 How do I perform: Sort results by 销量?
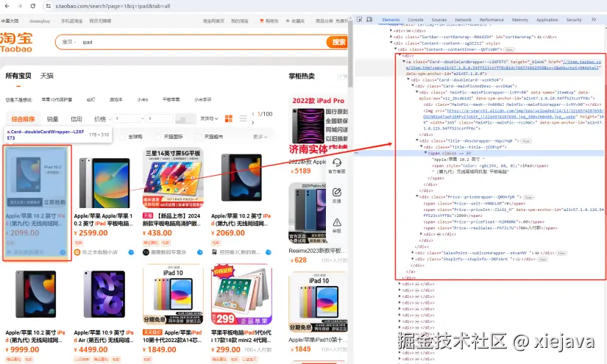pyautogui.click(x=53, y=118)
